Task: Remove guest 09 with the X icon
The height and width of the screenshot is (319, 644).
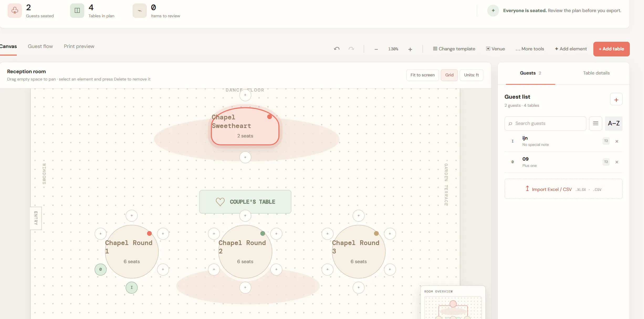Action: pos(617,162)
